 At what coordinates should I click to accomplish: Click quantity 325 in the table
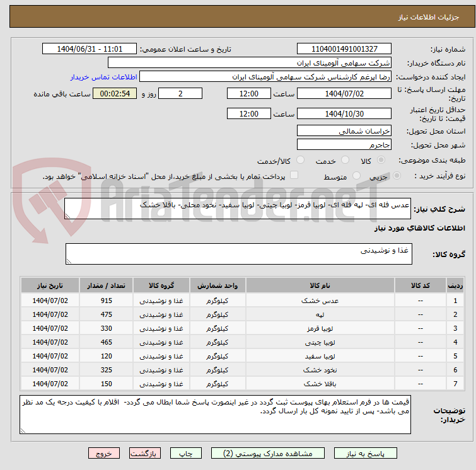(107, 370)
